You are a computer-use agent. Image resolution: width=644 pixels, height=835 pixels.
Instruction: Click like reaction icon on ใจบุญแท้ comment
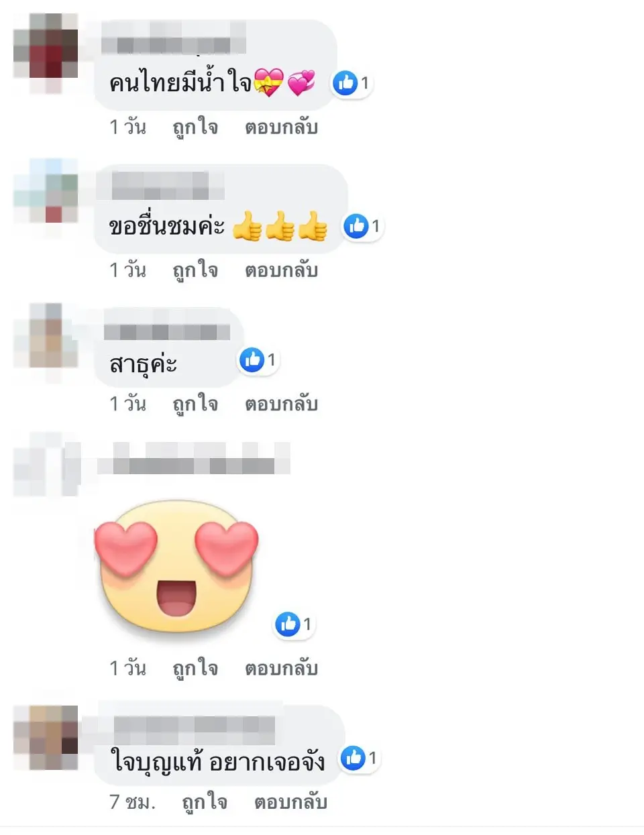coord(353,759)
